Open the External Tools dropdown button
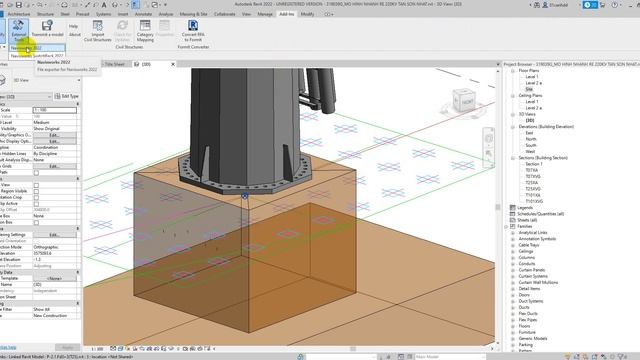 (x=18, y=31)
